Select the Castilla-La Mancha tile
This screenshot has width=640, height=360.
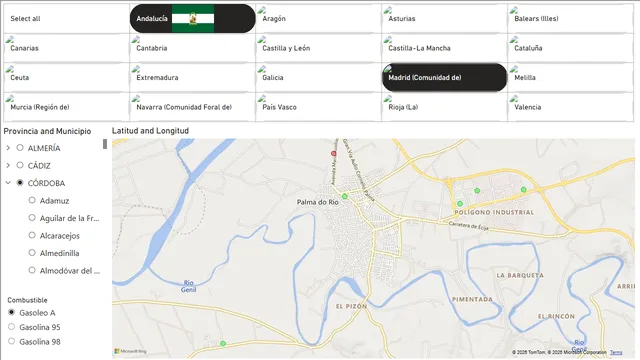[444, 48]
